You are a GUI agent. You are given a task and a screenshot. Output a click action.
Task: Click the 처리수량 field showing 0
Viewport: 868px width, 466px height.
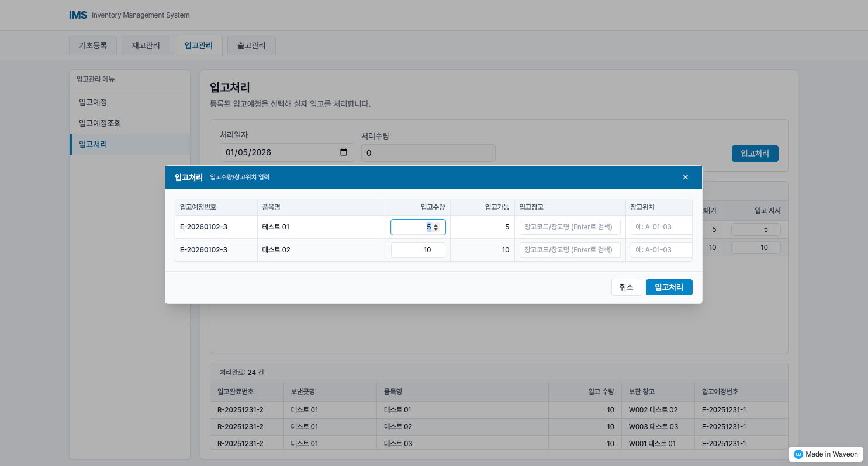coord(428,153)
